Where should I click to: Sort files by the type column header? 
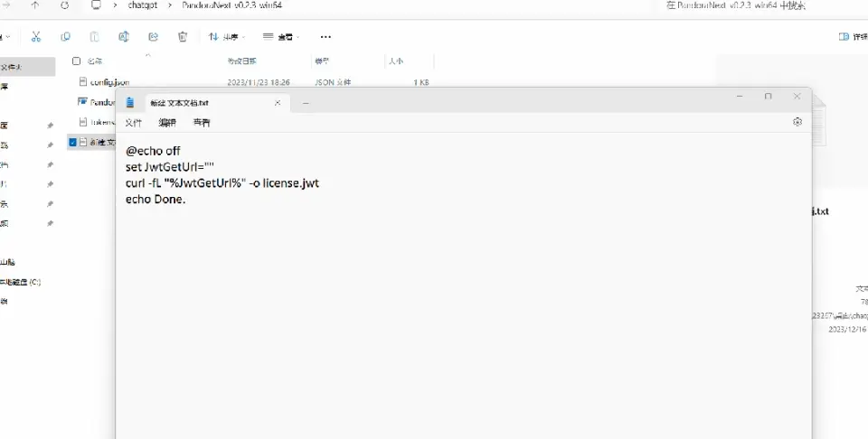pos(322,61)
